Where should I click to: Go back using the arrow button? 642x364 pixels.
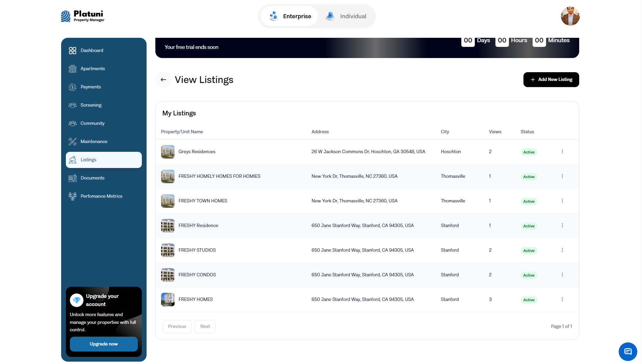(163, 80)
